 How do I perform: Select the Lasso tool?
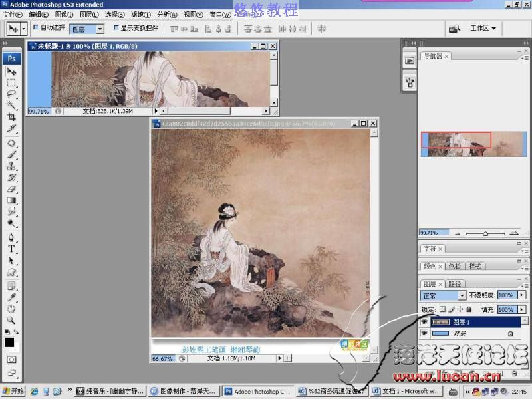click(11, 94)
